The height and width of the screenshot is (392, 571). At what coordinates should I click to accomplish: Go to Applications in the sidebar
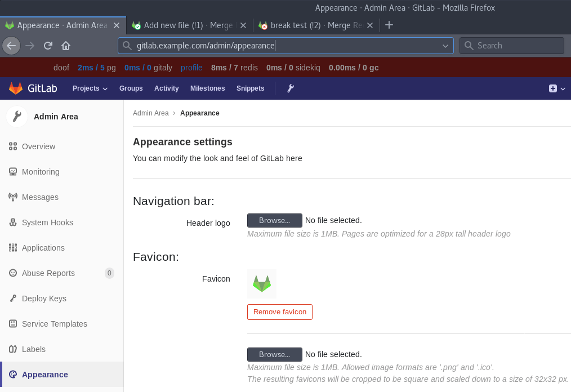43,248
